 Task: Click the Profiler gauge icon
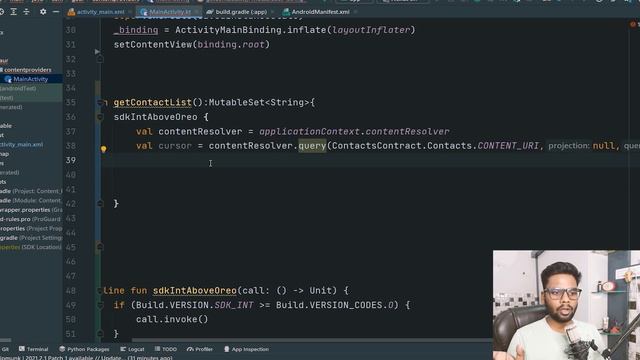(x=190, y=349)
